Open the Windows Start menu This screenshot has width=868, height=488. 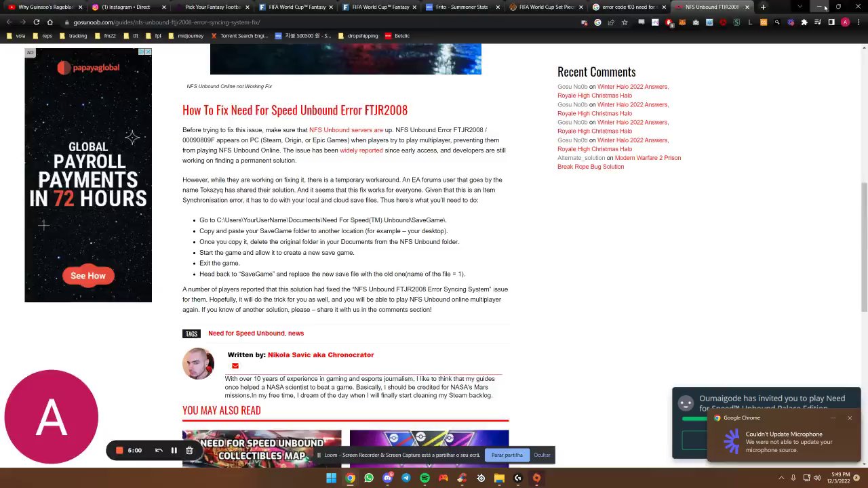pyautogui.click(x=331, y=478)
